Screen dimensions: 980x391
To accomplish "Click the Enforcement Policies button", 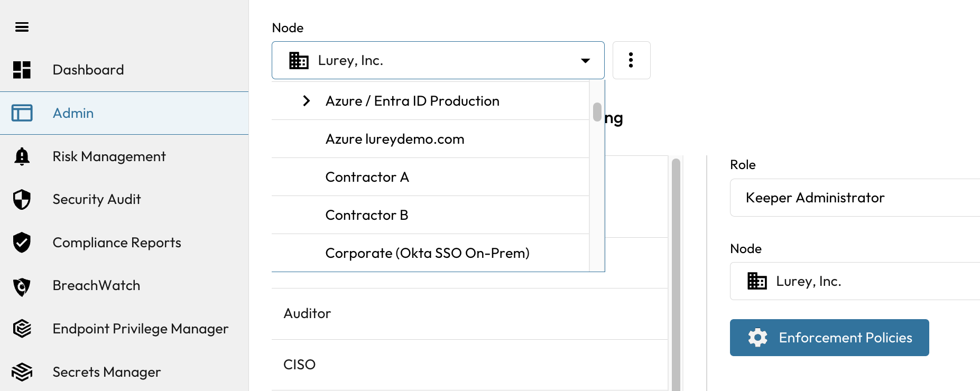I will [829, 338].
